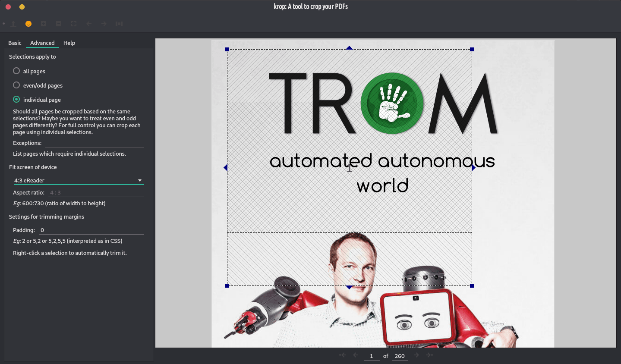Click the zoom in plus icon

point(44,24)
